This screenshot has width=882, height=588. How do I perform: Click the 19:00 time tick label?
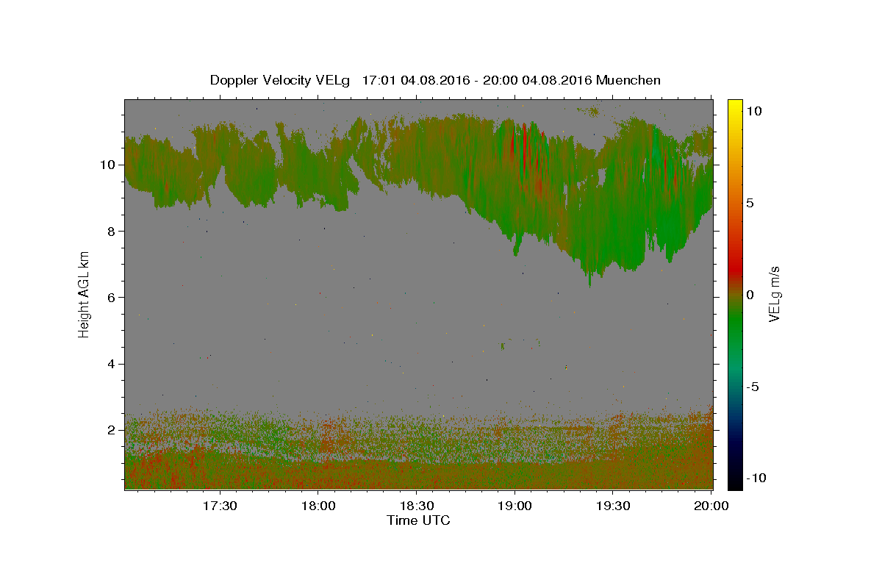[514, 506]
